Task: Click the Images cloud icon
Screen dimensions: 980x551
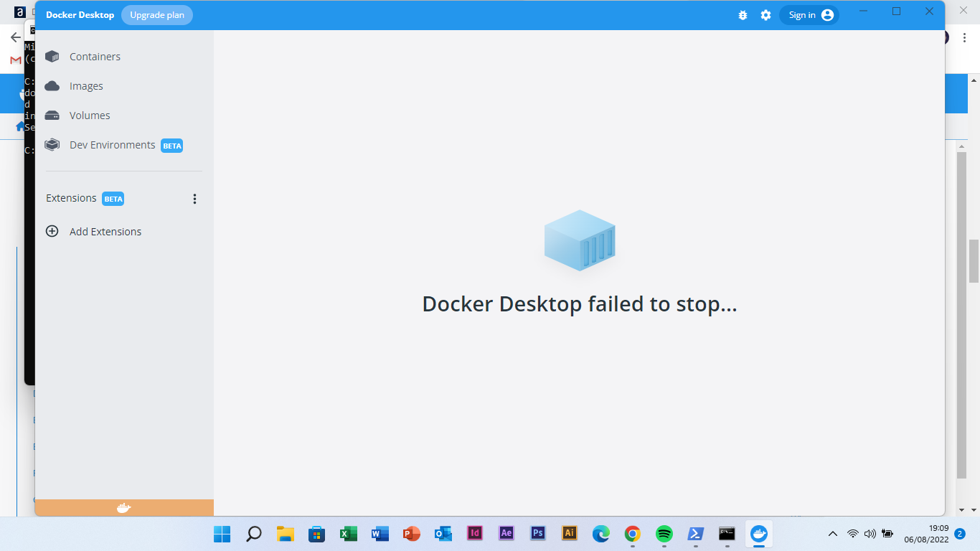Action: point(52,86)
